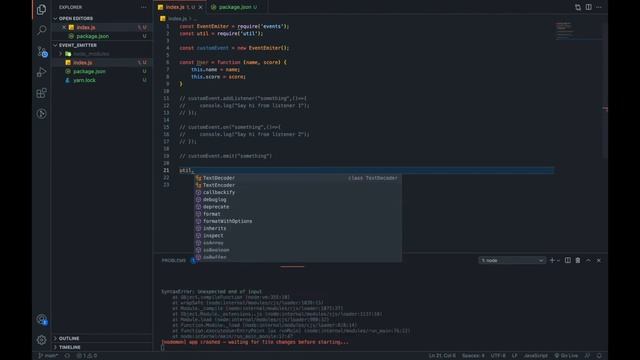
Task: Switch to the package.json editor tab
Action: [x=238, y=7]
